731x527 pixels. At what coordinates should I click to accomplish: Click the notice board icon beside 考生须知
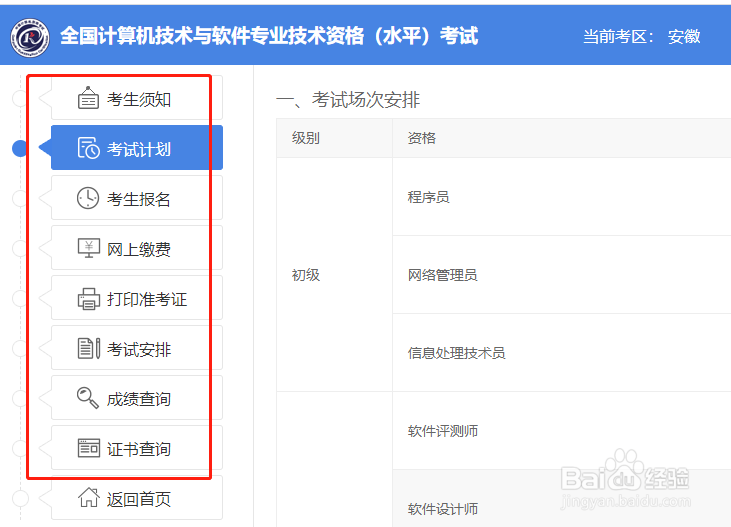coord(88,98)
